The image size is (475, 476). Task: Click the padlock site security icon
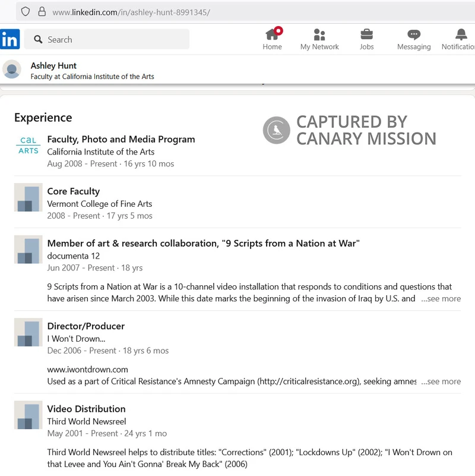coord(42,12)
